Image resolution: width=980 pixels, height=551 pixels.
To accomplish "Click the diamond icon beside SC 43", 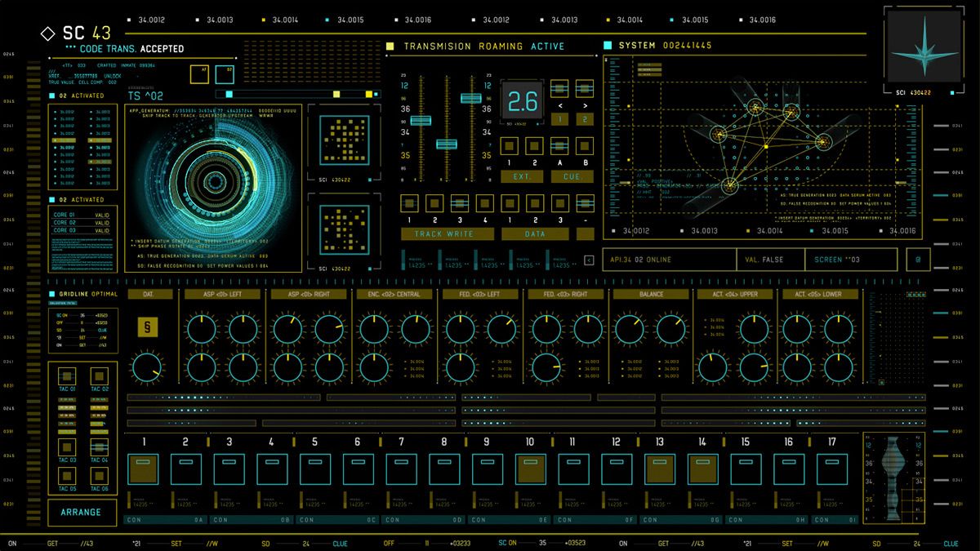I will (47, 34).
